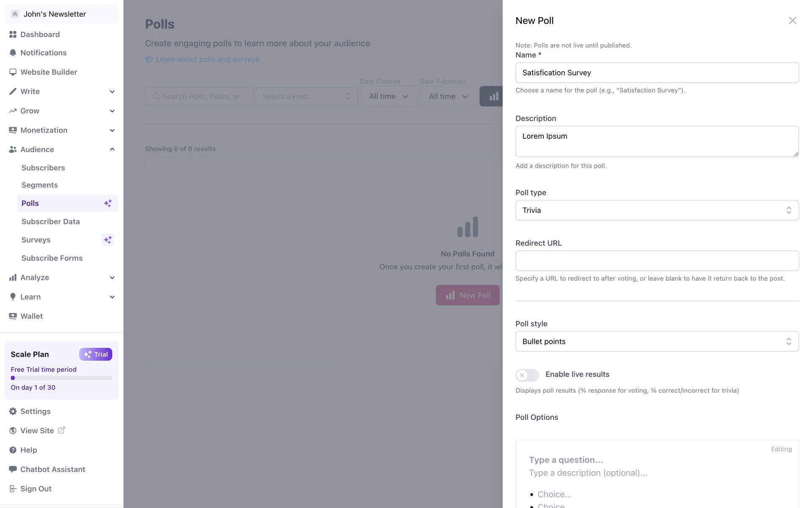Click the Settings gear icon
812x508 pixels.
tap(13, 411)
